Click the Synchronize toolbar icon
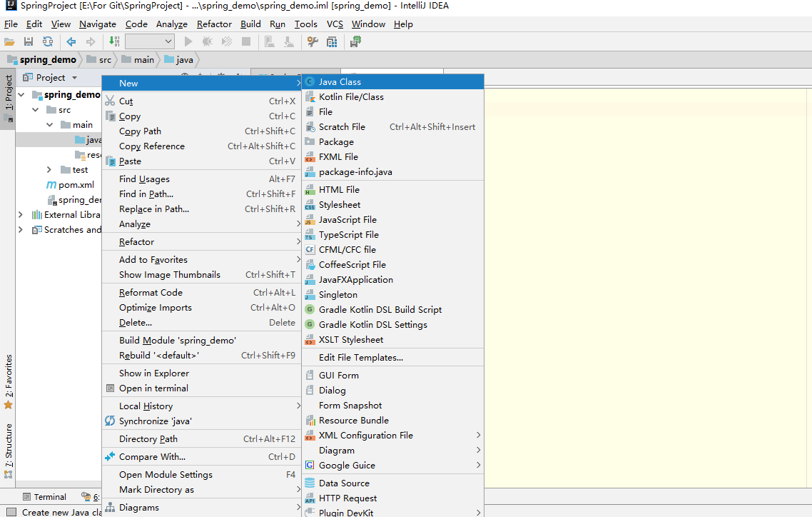 (x=48, y=42)
